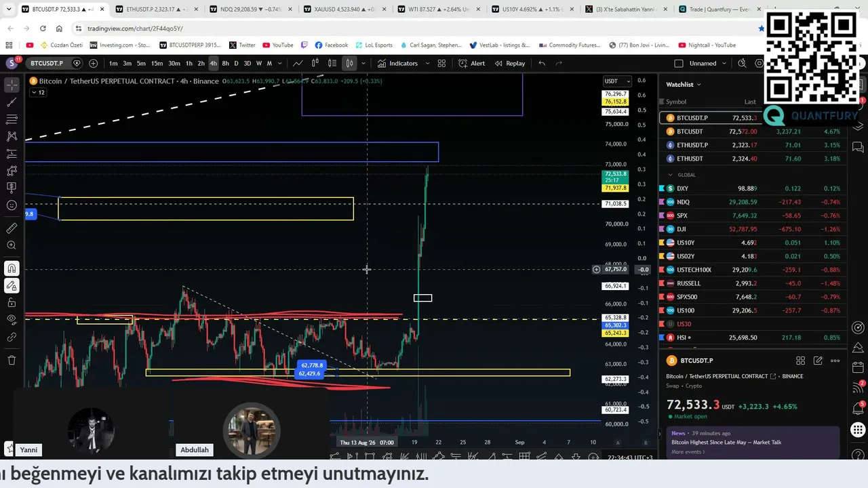Open the Bitcoin Highest Since Late May news item
Image resolution: width=868 pixels, height=488 pixels.
[726, 443]
